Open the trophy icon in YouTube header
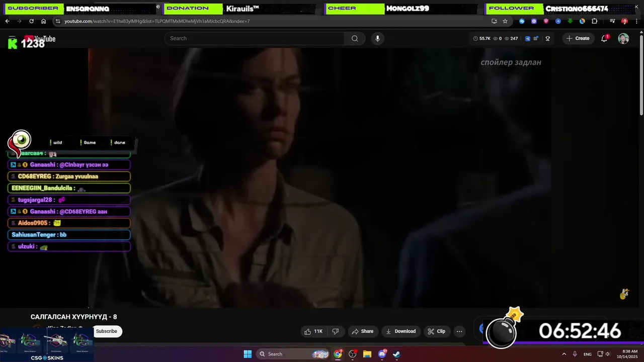The image size is (644, 362). point(548,38)
